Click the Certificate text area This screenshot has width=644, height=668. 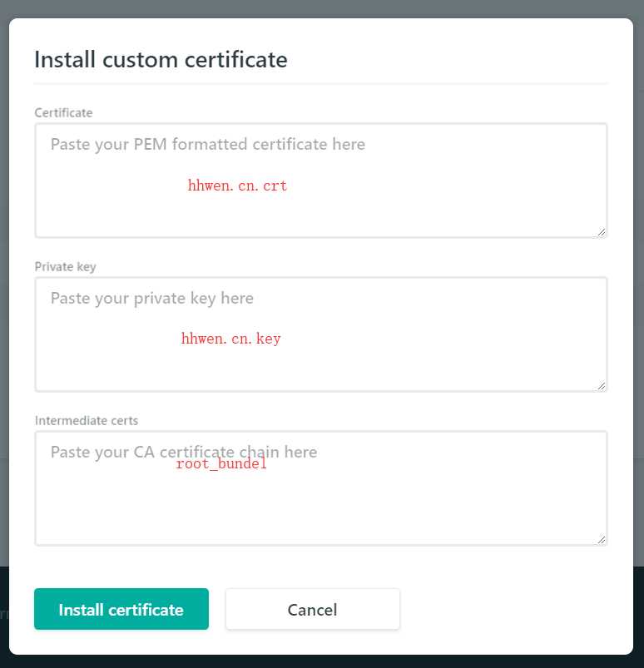point(321,181)
